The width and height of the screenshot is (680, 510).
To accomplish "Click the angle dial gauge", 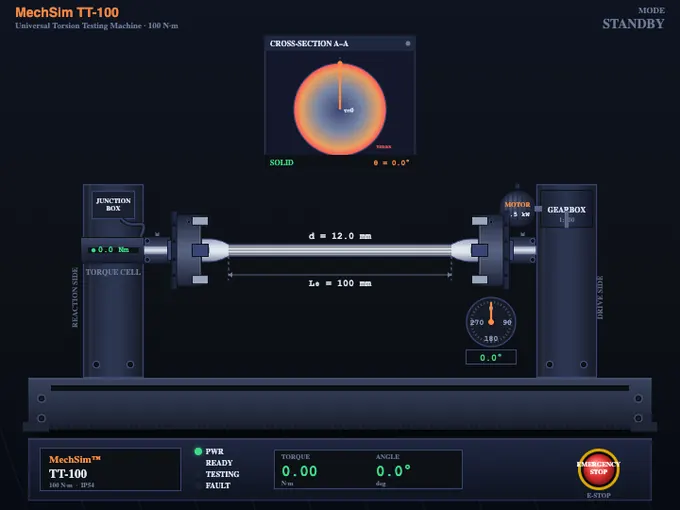I will click(491, 322).
